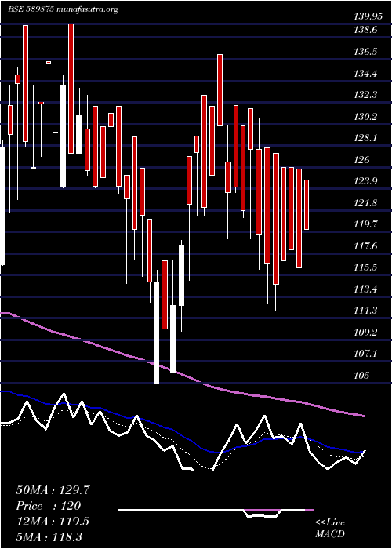Click the 'BSE 539875 munafasutra.org' header text

63,9
